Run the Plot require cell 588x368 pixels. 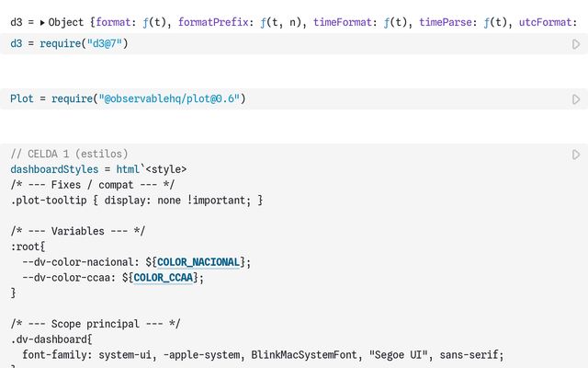coord(576,98)
